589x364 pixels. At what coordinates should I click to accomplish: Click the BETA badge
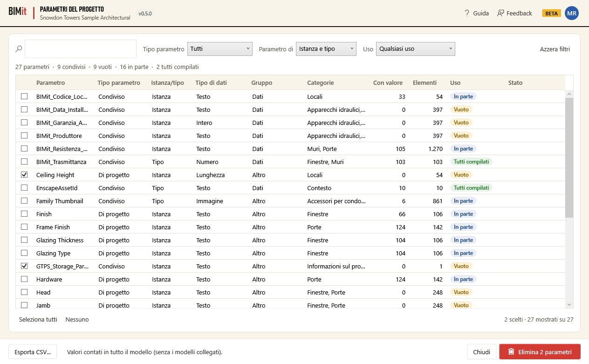(551, 13)
